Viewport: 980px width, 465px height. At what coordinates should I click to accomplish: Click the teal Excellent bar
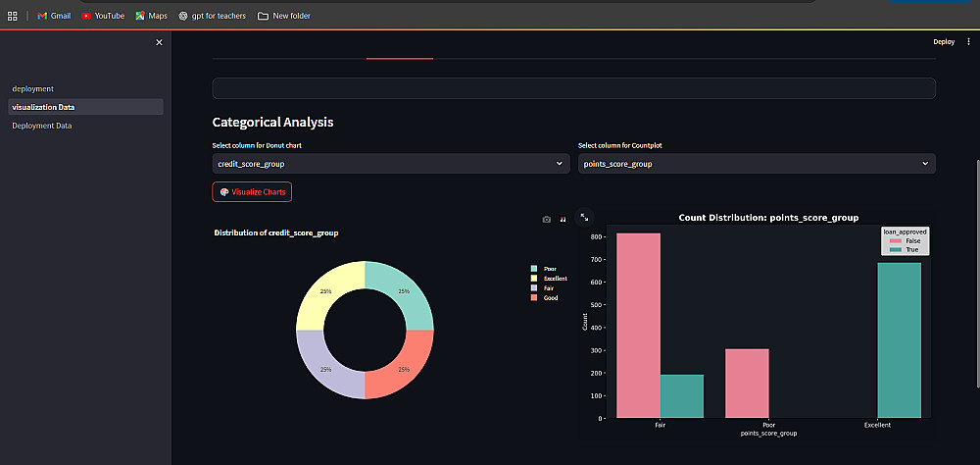tap(900, 339)
